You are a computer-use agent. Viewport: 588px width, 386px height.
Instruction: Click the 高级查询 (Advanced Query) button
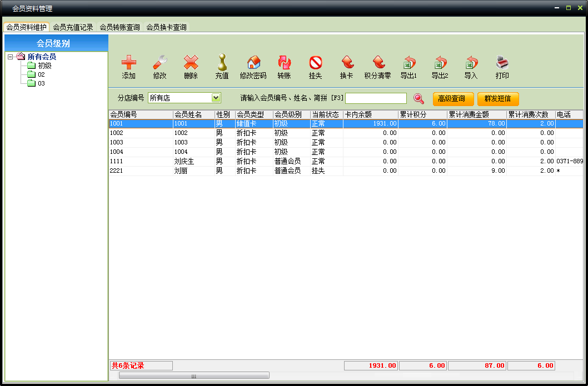(454, 98)
